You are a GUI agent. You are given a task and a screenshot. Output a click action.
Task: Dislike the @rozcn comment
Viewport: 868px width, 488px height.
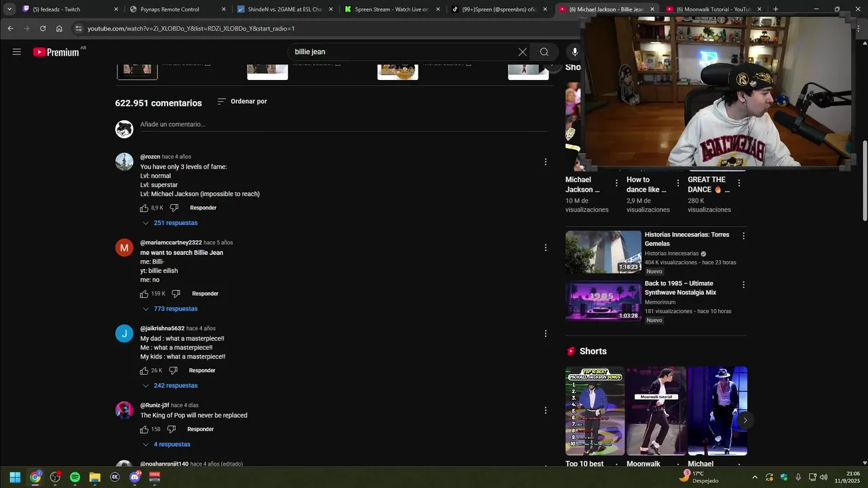tap(174, 208)
